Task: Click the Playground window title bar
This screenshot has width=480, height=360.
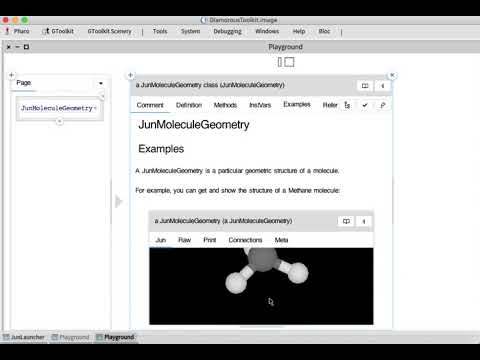Action: pyautogui.click(x=285, y=47)
